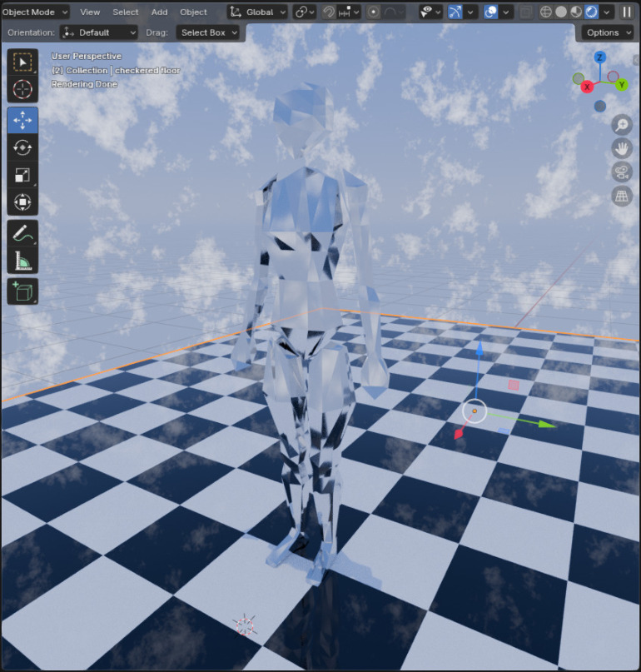This screenshot has height=672, width=641.
Task: Click the 'Rendering Done' status text
Action: coord(84,84)
